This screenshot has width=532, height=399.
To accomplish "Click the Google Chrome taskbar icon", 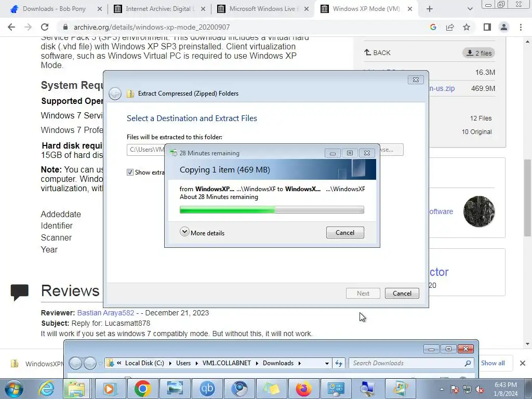I will (x=142, y=389).
